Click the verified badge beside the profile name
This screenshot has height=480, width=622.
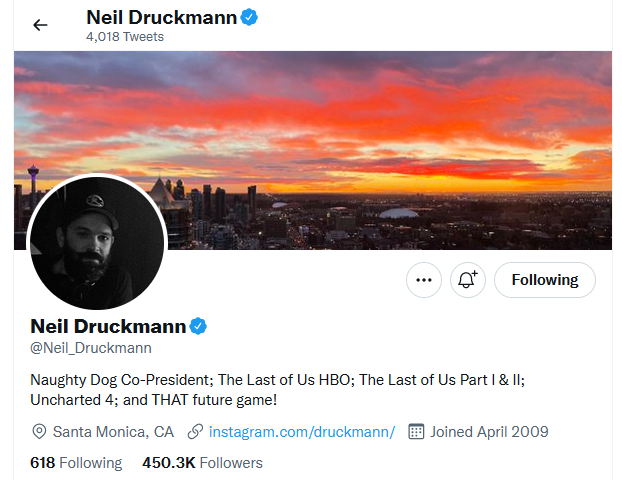point(198,326)
